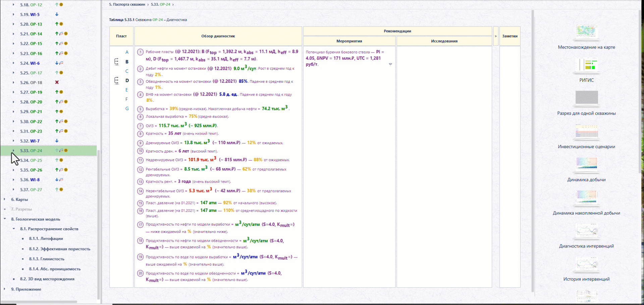Image resolution: width=644 pixels, height=305 pixels.
Task: Open the Динамика добычи chart icon
Action: (587, 164)
